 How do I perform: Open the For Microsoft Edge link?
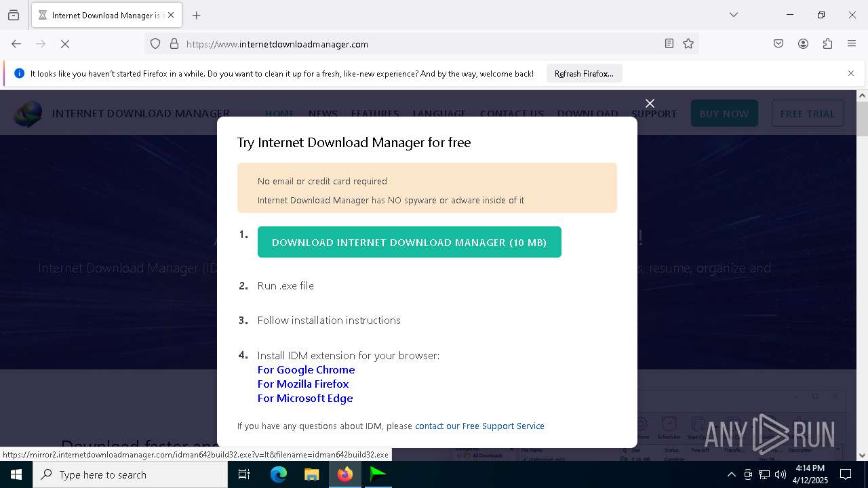click(x=305, y=398)
